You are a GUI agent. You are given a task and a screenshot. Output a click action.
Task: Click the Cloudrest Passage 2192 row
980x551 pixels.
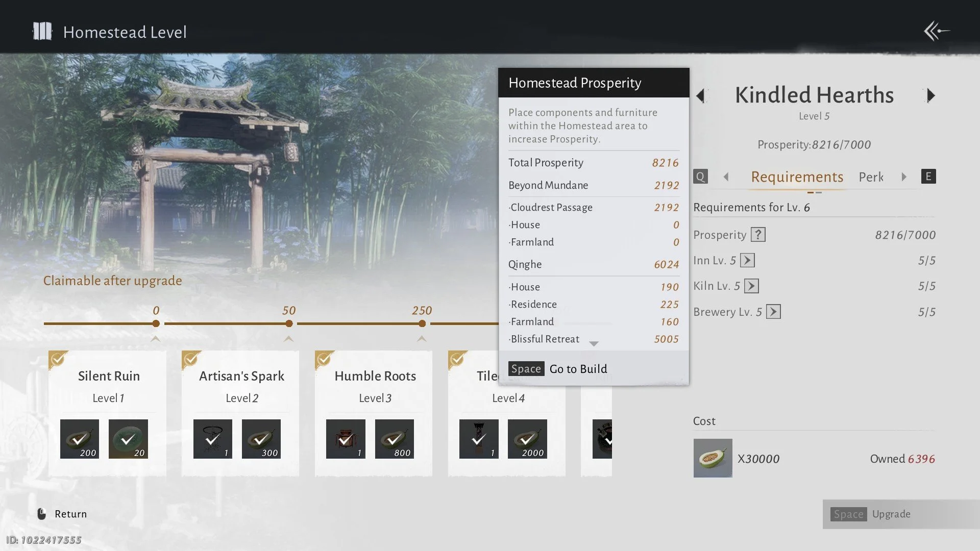pyautogui.click(x=594, y=207)
